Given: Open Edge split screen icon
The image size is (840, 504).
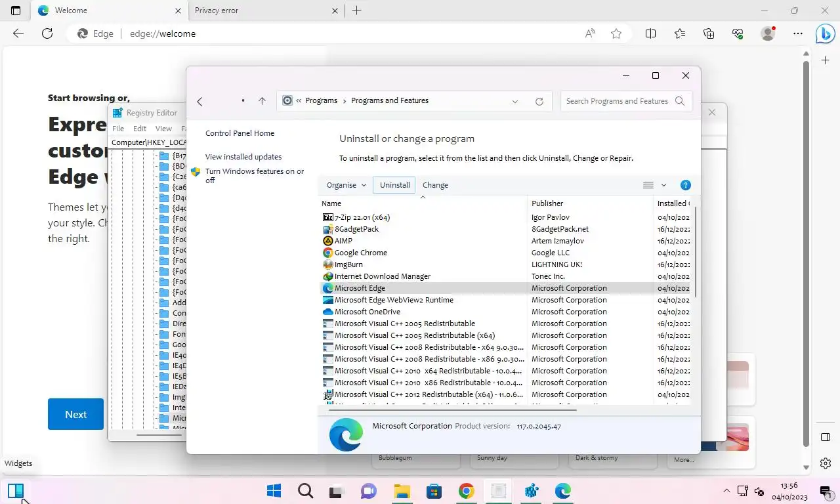Looking at the screenshot, I should pos(650,33).
